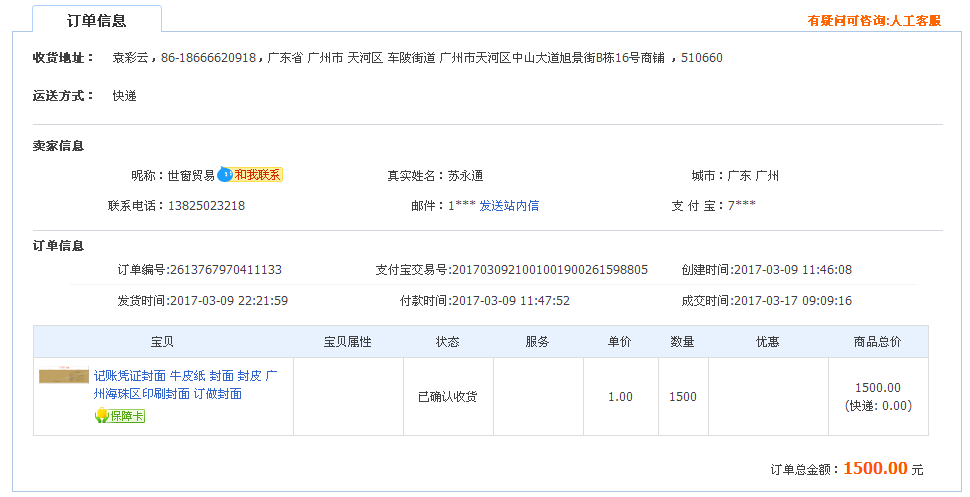970x497 pixels.
Task: Click the '状态' column header
Action: [x=448, y=342]
